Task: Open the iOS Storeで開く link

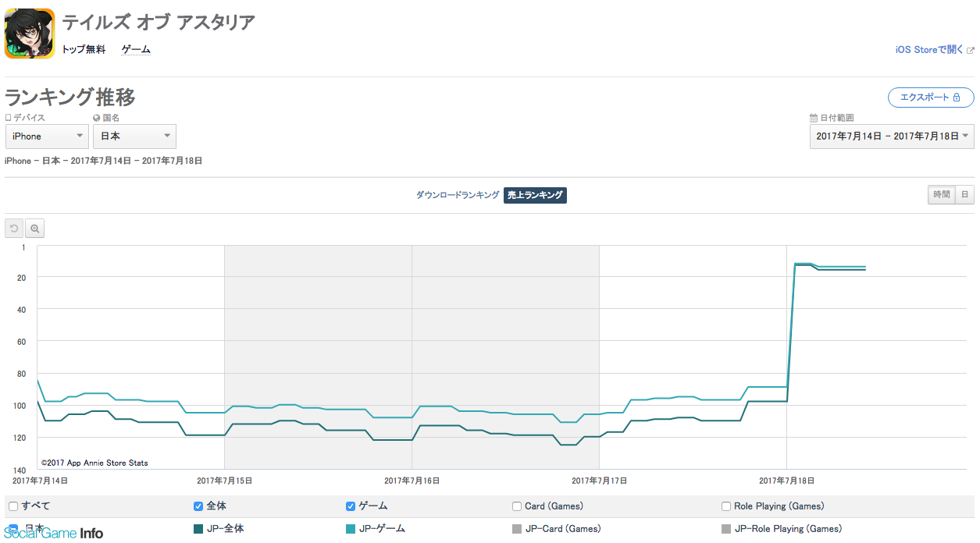Action: point(929,50)
